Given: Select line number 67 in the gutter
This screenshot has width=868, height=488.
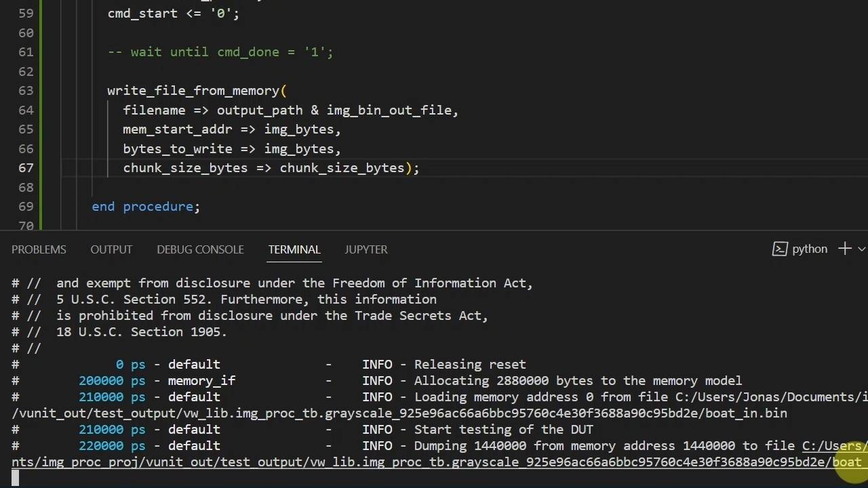Looking at the screenshot, I should (26, 168).
